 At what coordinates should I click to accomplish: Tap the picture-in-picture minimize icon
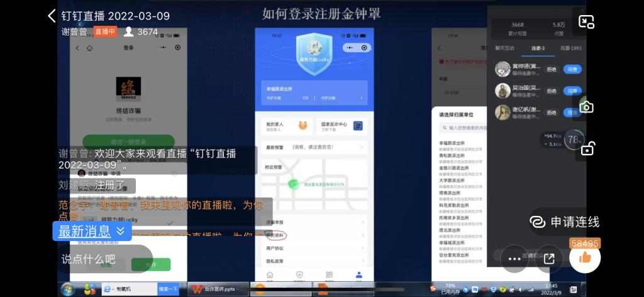coord(586,22)
